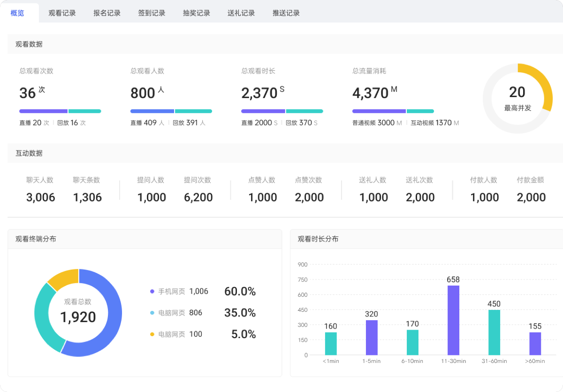Select the 签到记录 tab
Viewport: 563px width, 392px height.
(151, 13)
